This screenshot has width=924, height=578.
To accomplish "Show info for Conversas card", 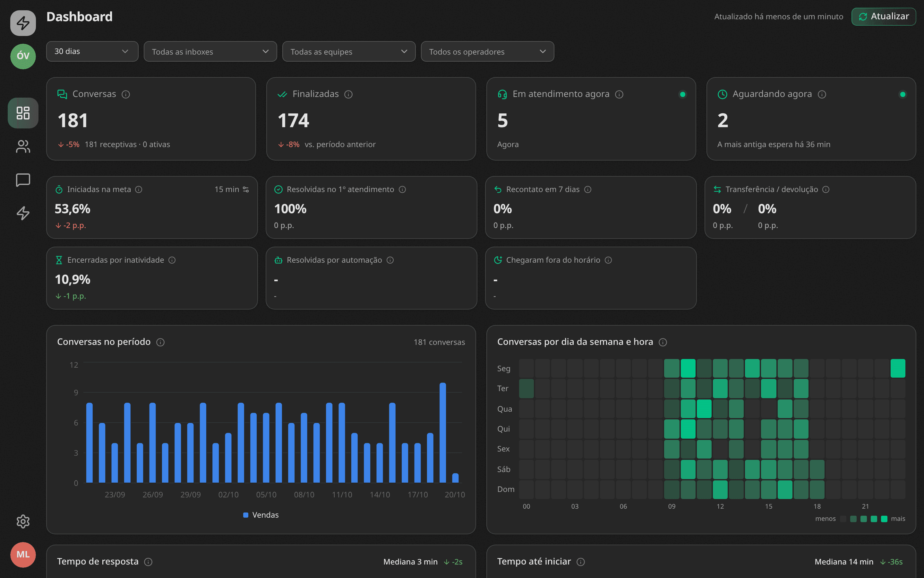I will tap(126, 94).
